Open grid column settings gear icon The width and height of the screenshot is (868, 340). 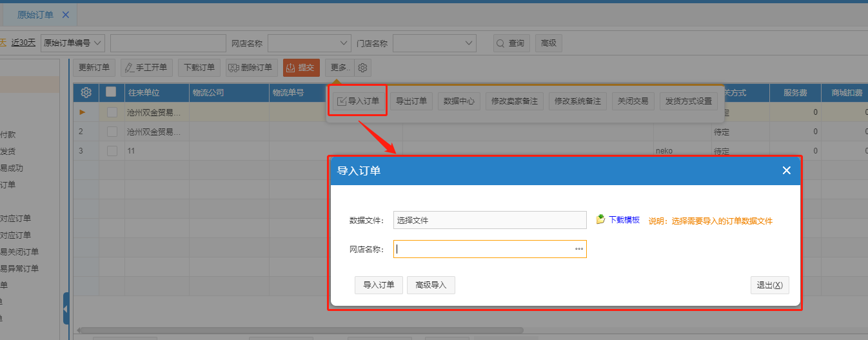[x=86, y=92]
